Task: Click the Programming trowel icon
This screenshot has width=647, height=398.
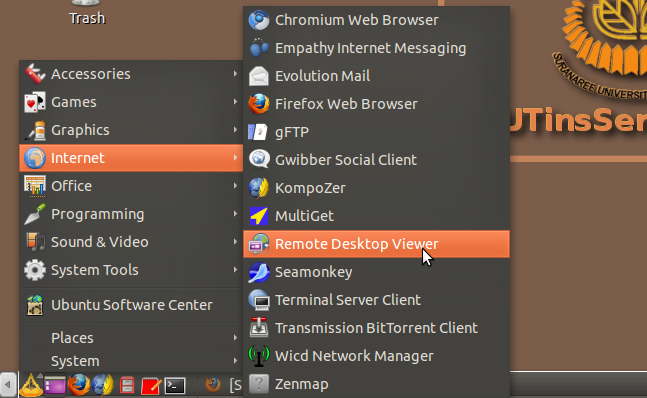Action: pos(35,214)
